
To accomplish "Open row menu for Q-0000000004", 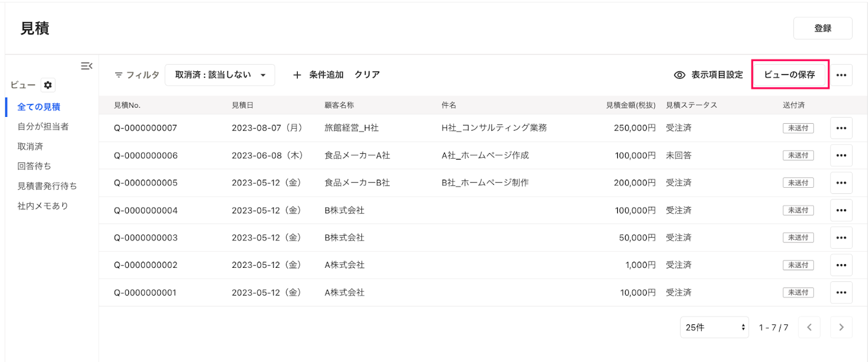I will pos(841,210).
